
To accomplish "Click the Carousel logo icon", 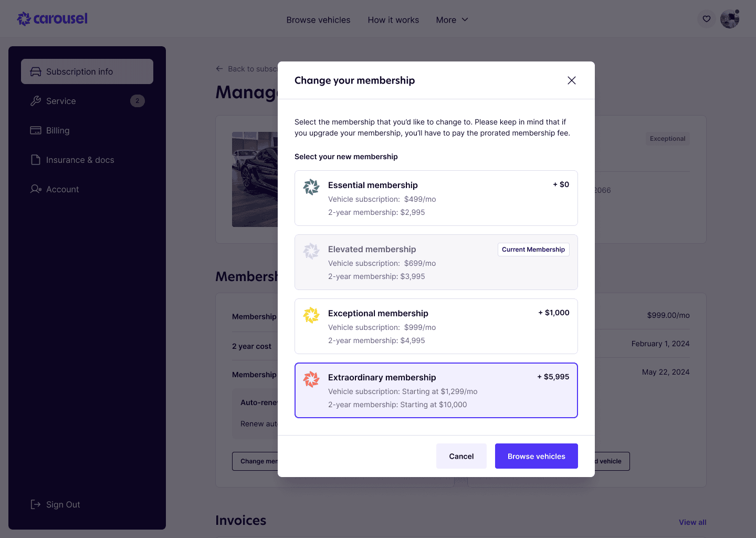I will point(24,19).
